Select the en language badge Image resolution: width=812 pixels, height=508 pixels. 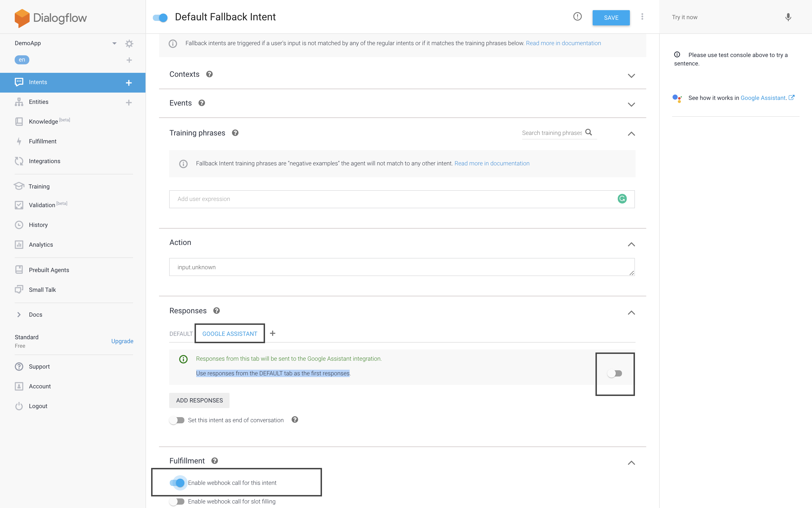pos(22,60)
